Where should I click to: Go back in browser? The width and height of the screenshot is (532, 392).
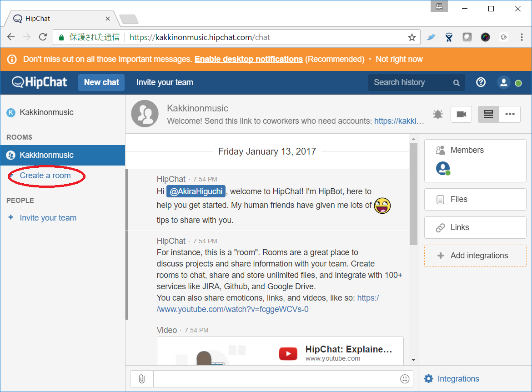click(11, 37)
